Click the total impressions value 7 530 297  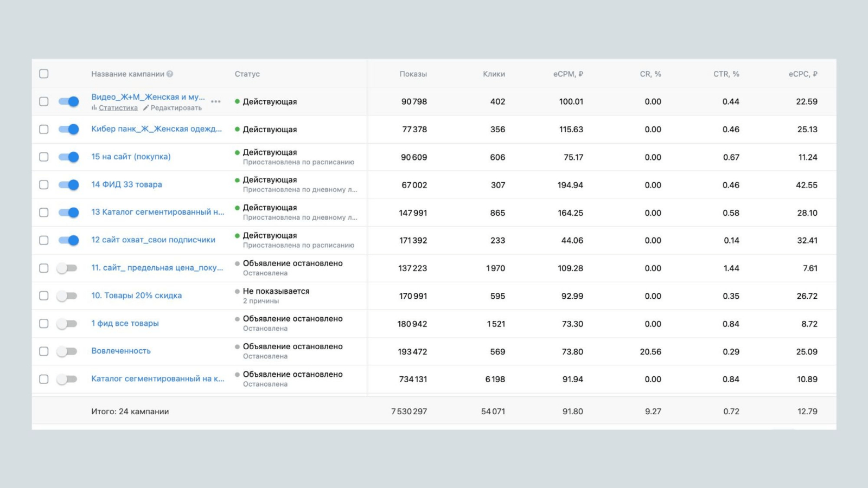coord(409,412)
